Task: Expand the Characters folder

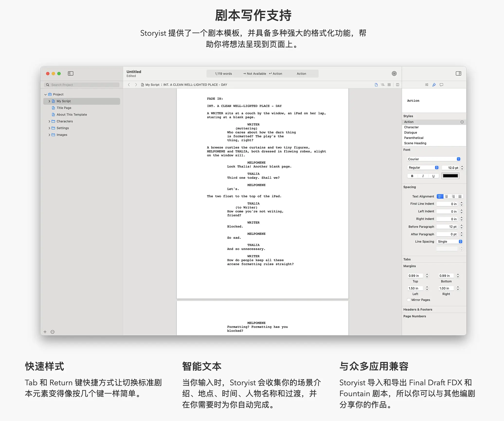Action: (49, 121)
